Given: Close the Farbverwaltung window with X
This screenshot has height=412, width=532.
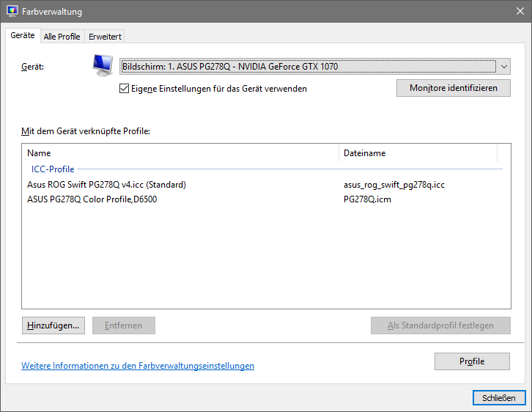Looking at the screenshot, I should tap(520, 11).
